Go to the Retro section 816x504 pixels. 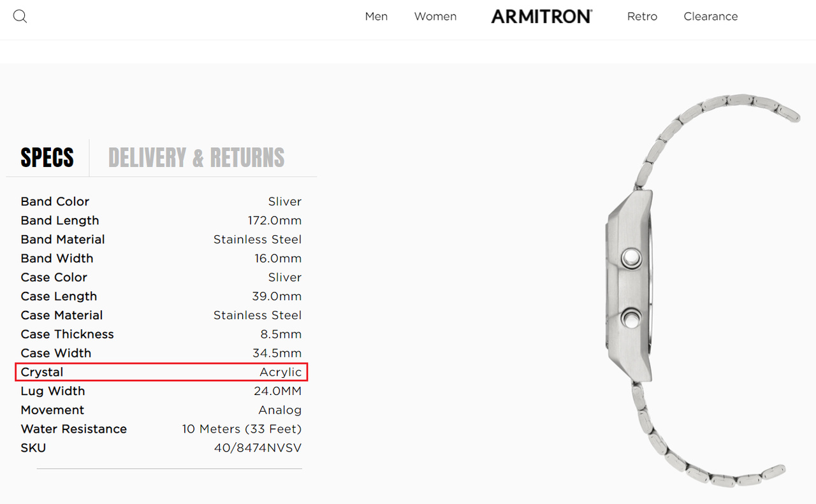point(642,17)
